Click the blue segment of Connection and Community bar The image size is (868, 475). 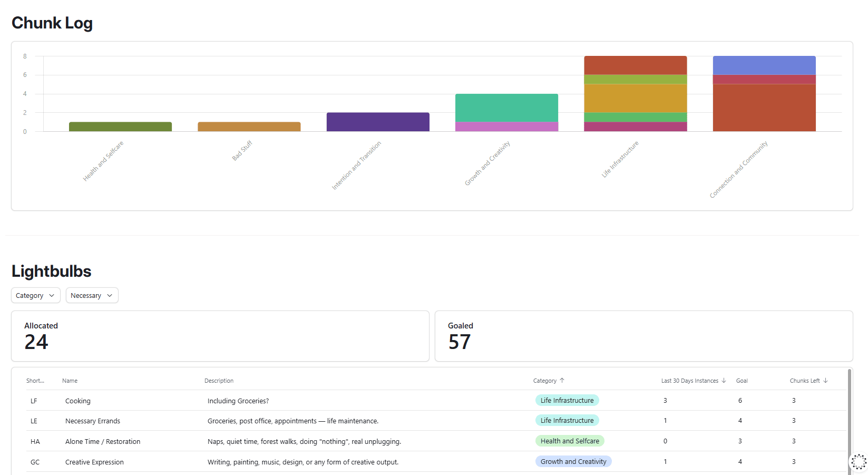pyautogui.click(x=764, y=65)
